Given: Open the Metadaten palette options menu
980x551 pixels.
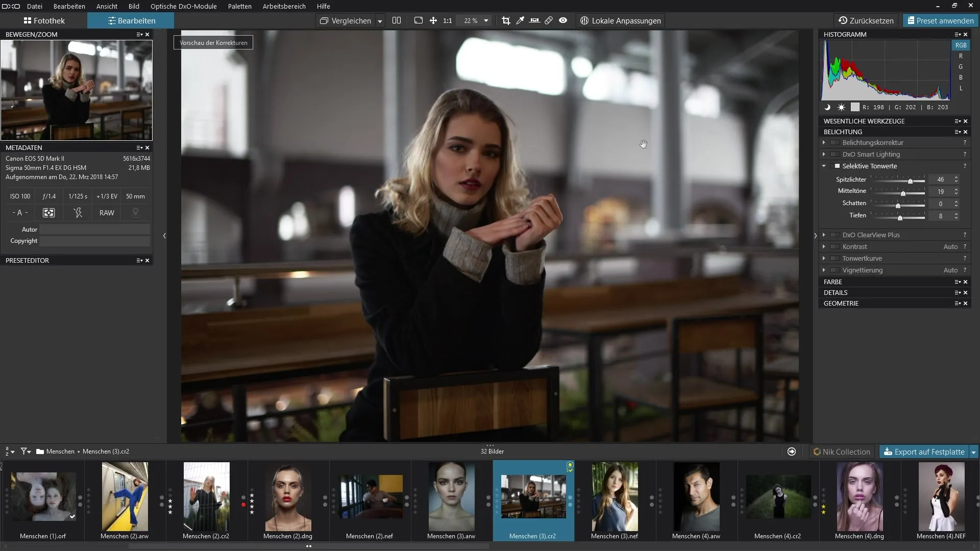Looking at the screenshot, I should (x=139, y=147).
